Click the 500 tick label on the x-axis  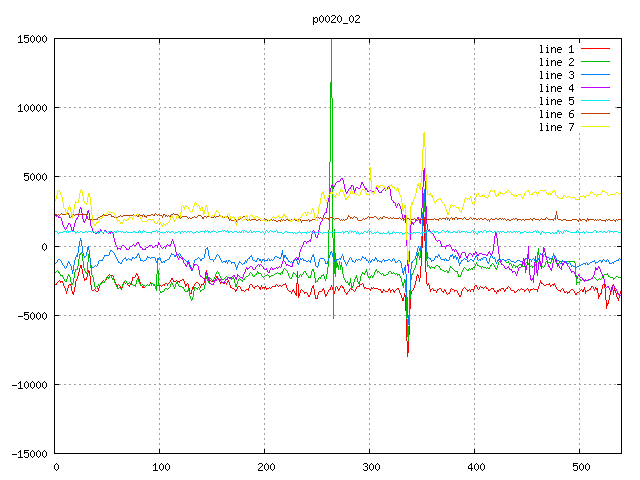coord(580,467)
